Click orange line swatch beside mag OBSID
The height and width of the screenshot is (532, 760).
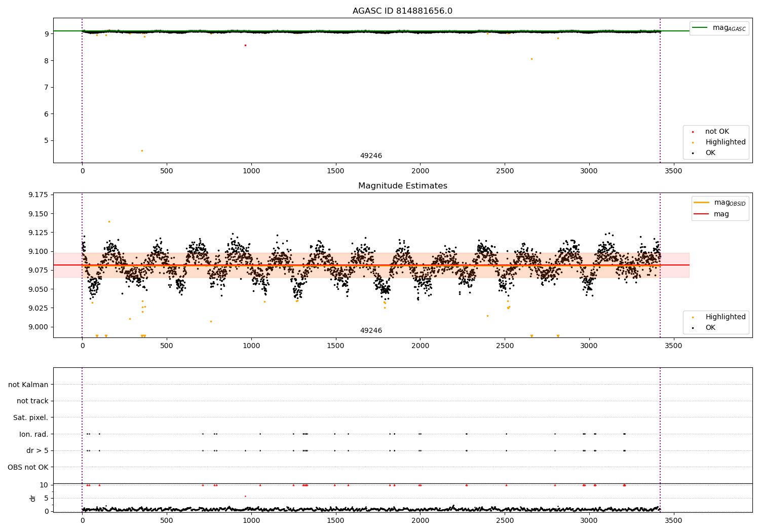point(702,203)
